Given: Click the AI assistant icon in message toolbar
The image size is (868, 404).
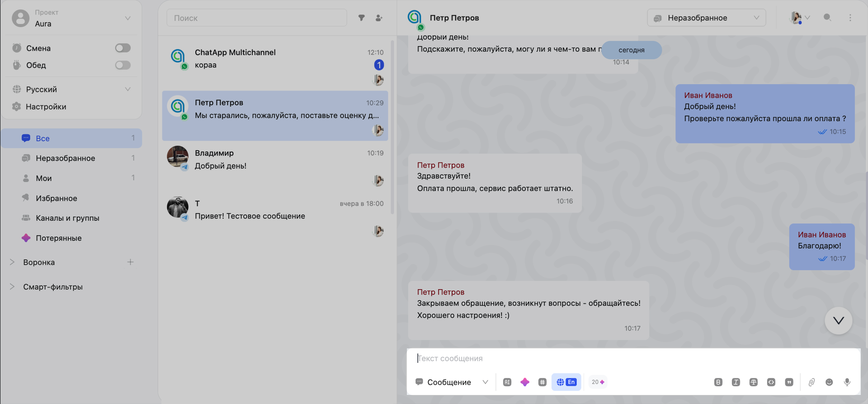Looking at the screenshot, I should coord(507,382).
